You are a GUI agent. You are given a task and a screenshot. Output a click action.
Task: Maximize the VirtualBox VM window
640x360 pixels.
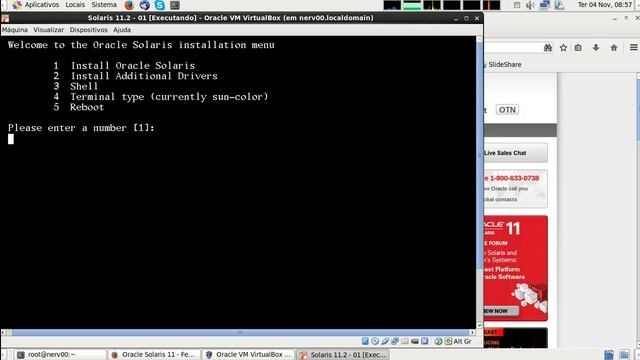pos(466,18)
